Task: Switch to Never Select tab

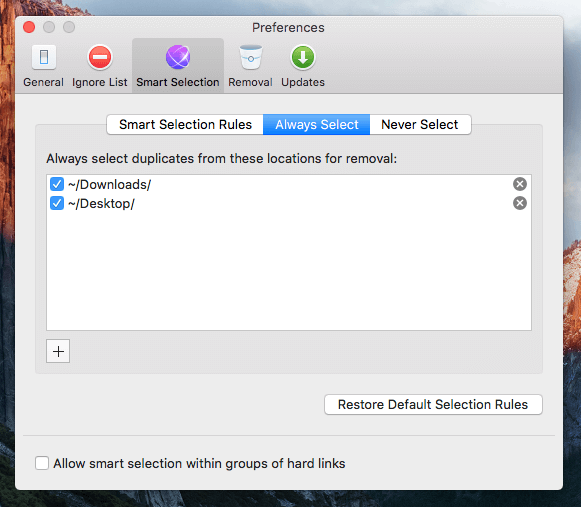Action: pyautogui.click(x=420, y=125)
